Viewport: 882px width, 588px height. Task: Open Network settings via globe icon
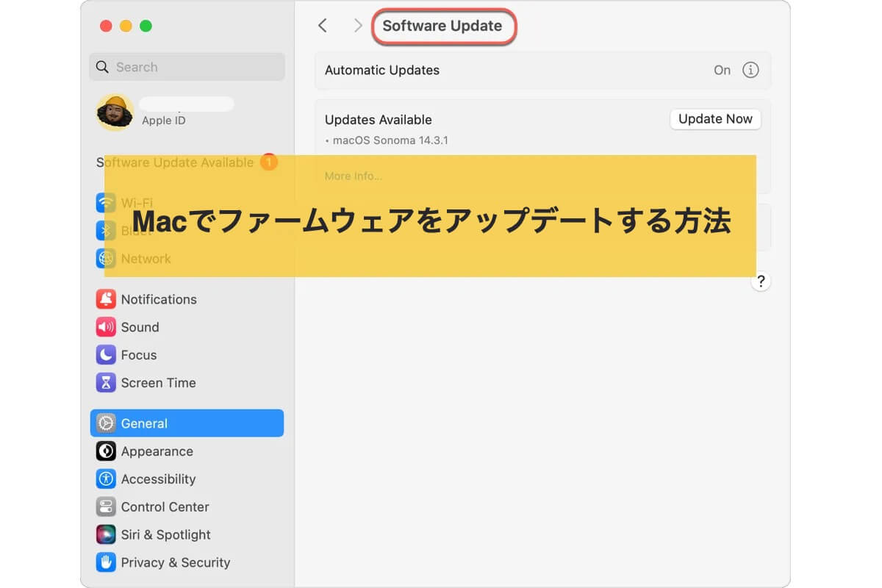(106, 259)
